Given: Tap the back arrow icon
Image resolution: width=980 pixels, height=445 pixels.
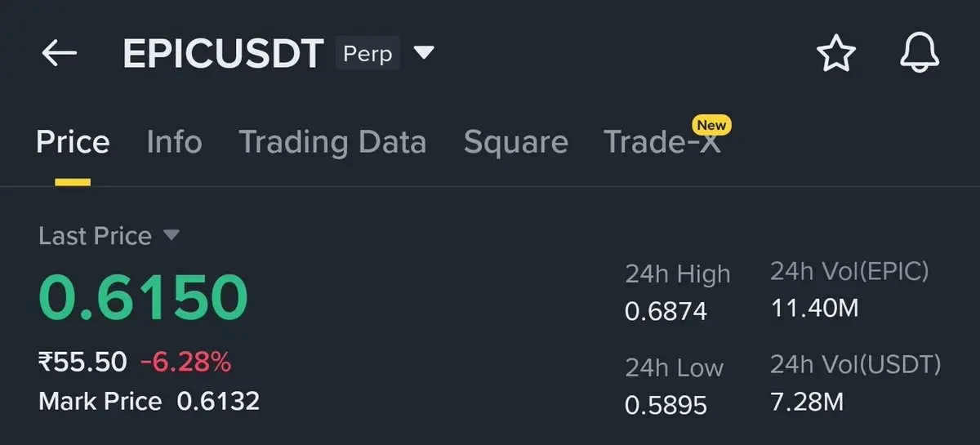Looking at the screenshot, I should pyautogui.click(x=60, y=54).
